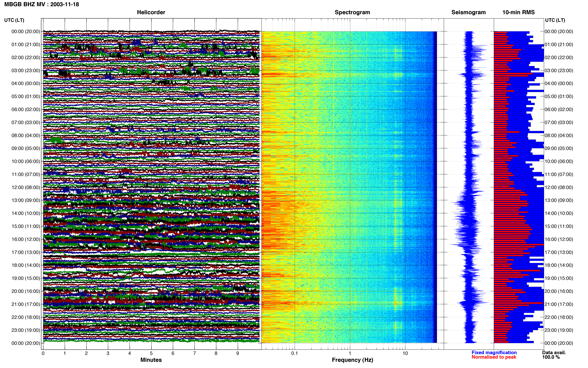Screen dimensions: 588x368
Task: Click left time label '15:00 (11:00)'
Action: point(26,226)
